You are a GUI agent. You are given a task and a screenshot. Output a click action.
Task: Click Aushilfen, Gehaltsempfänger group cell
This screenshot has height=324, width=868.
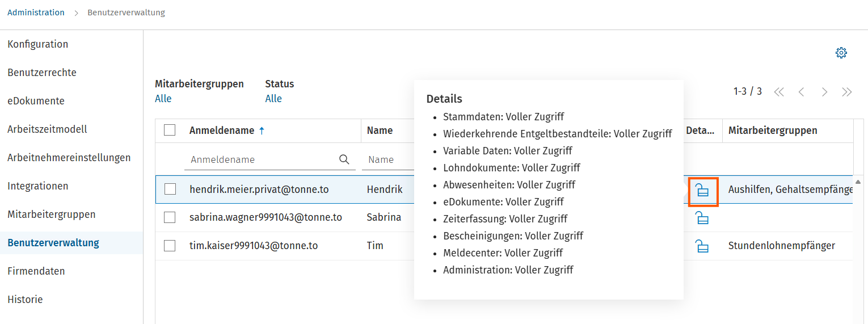(790, 190)
